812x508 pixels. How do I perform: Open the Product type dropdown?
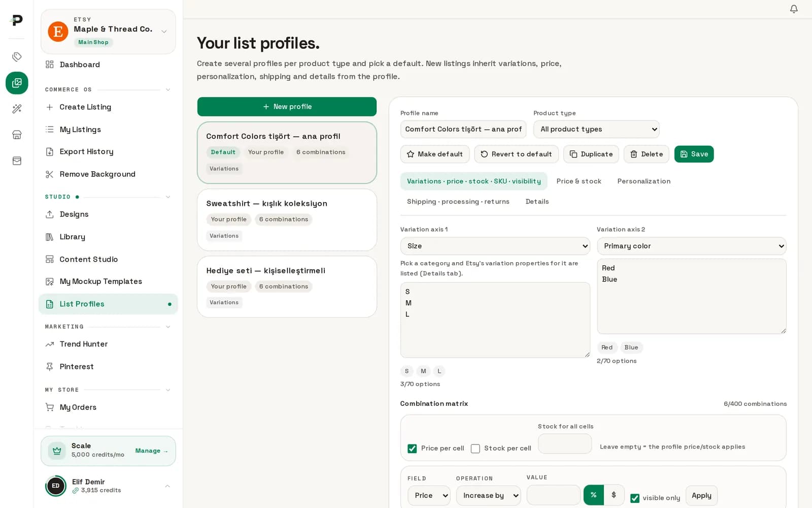pos(596,130)
